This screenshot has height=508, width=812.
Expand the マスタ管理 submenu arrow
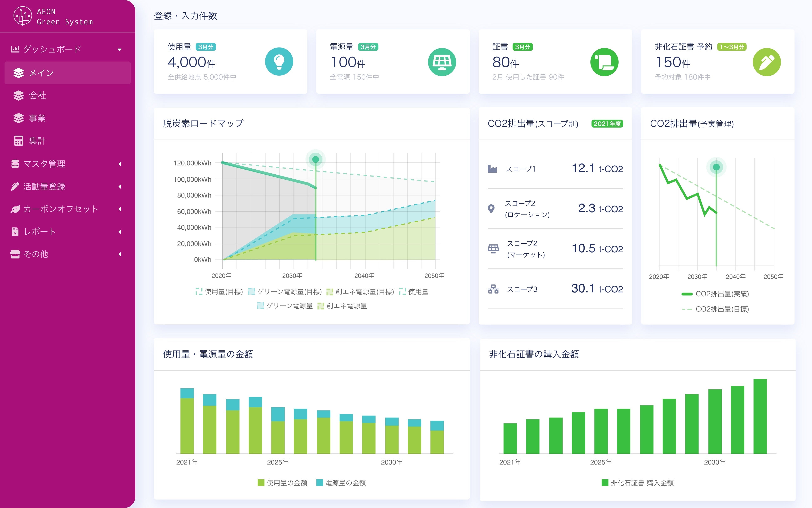click(x=120, y=164)
